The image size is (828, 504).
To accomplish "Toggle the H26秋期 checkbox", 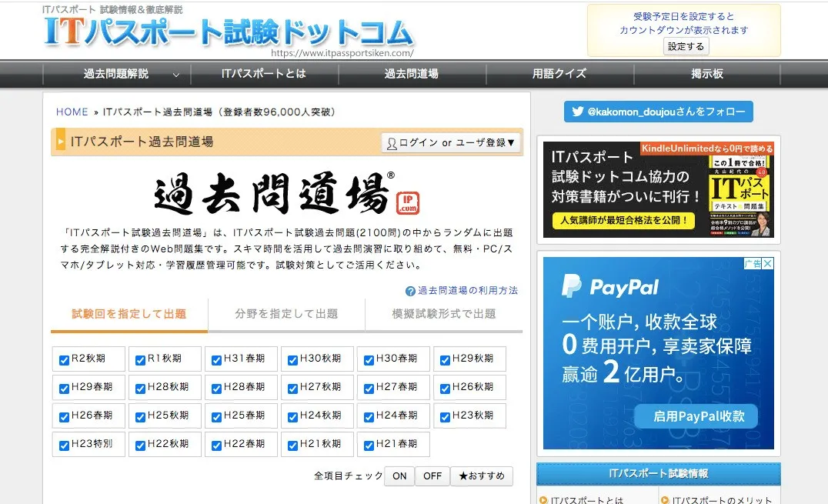I will tap(445, 389).
